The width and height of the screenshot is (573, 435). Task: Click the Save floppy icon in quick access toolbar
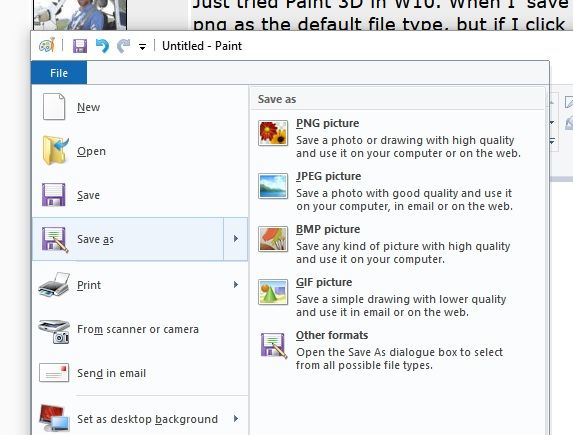pos(80,46)
